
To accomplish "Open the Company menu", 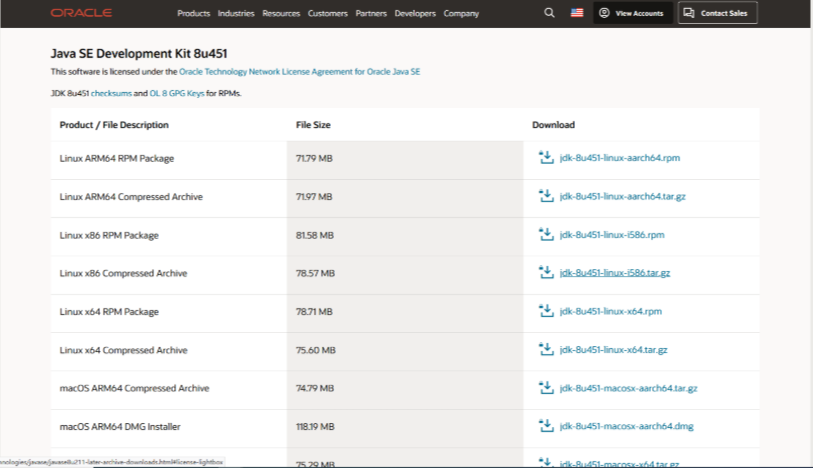I will (461, 13).
